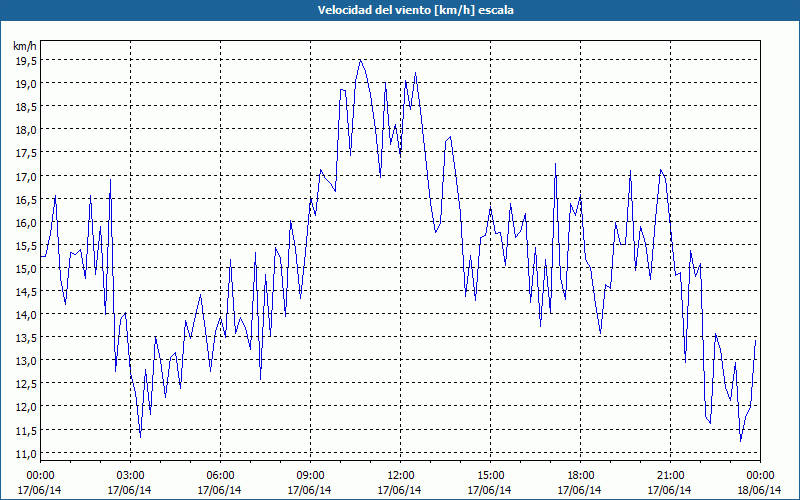Click the '17/06/14' date under 21:00
Viewport: 800px width, 500px height.
coord(670,490)
